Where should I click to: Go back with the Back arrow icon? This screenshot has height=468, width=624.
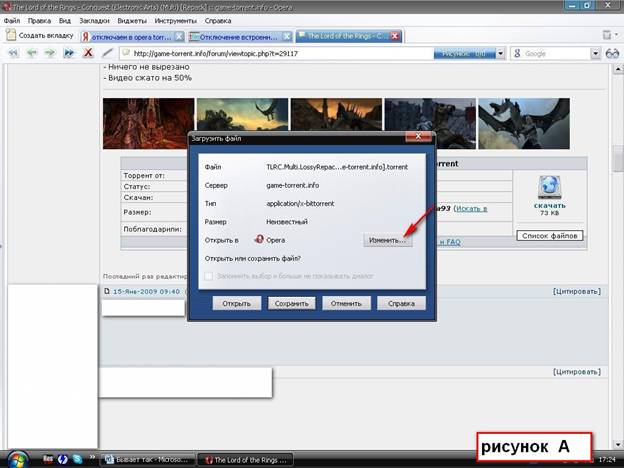click(x=31, y=53)
